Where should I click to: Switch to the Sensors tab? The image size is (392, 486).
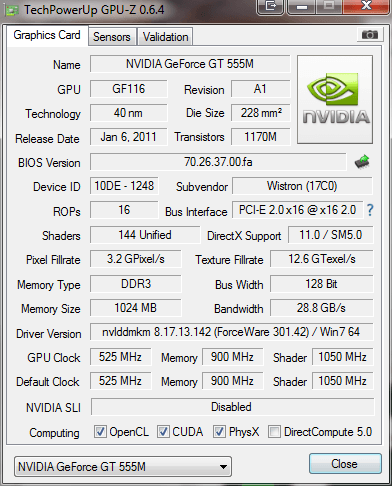[112, 37]
